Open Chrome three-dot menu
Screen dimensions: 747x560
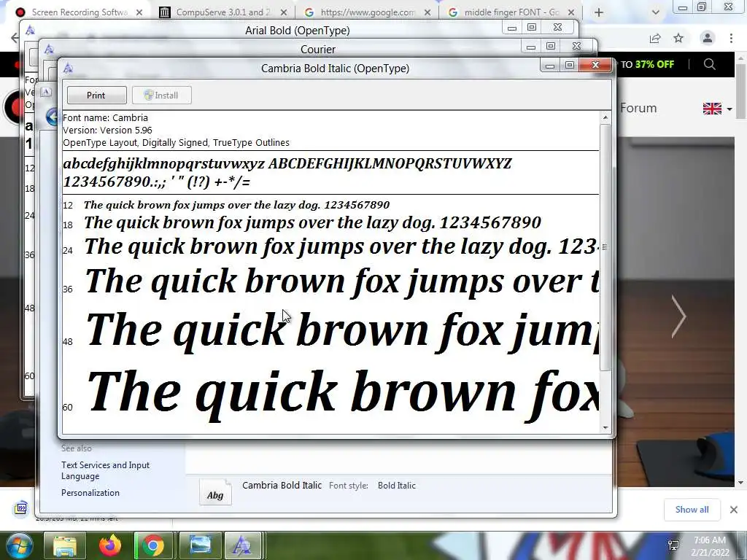731,38
